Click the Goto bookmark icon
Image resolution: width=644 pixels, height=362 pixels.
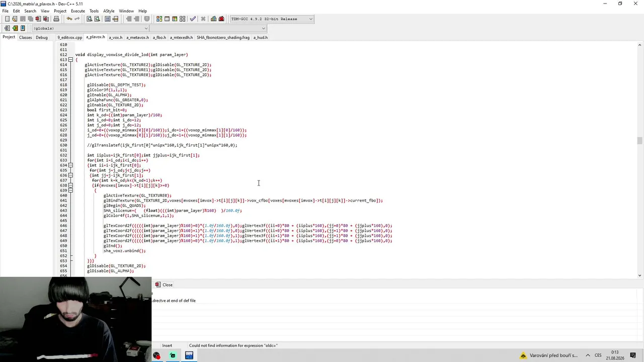[23, 28]
